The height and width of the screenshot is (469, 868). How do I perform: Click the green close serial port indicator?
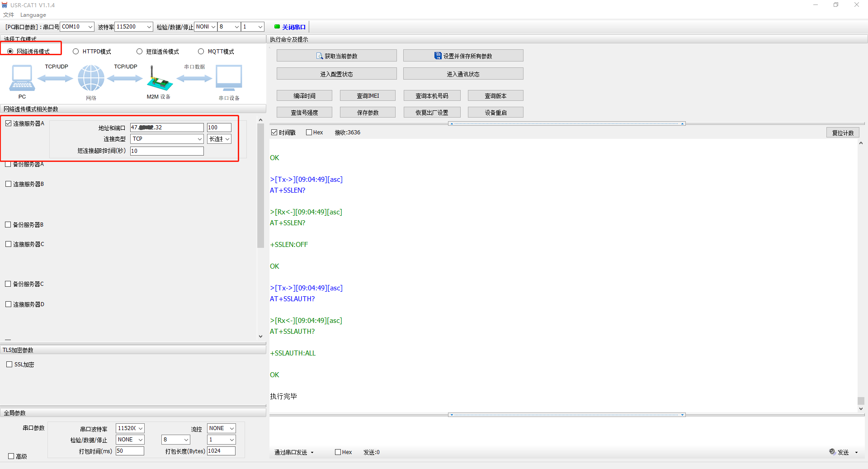click(277, 27)
